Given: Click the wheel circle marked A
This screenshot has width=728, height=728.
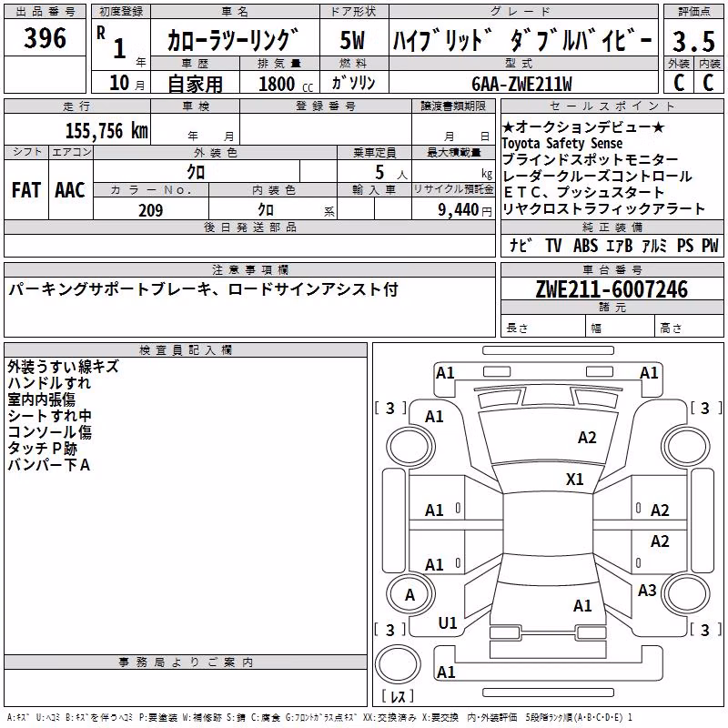Looking at the screenshot, I should (409, 595).
